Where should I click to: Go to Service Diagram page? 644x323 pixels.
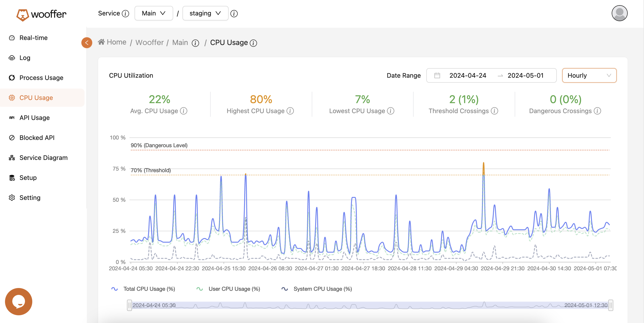point(43,158)
